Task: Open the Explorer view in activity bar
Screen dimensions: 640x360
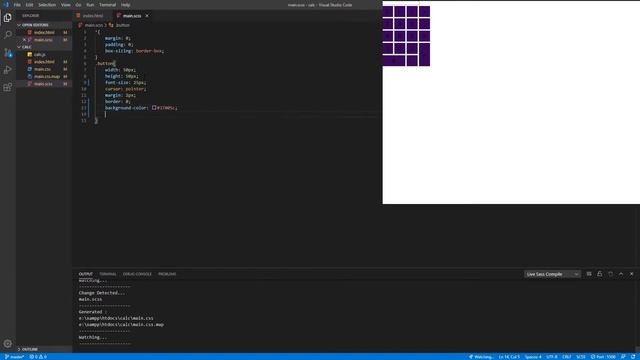Action: (7, 18)
